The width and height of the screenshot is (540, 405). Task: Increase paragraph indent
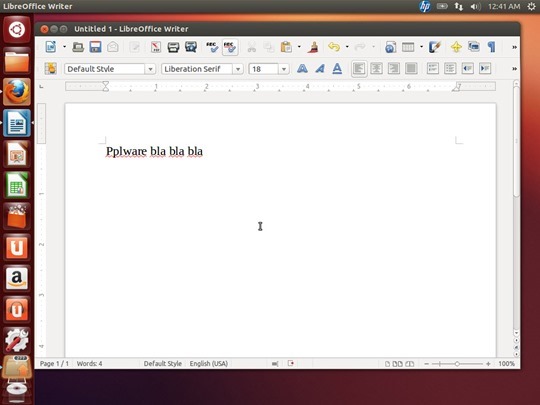(x=485, y=69)
